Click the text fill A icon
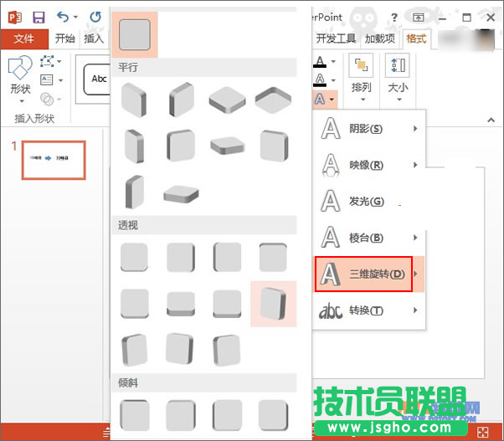504x441 pixels. [x=320, y=61]
